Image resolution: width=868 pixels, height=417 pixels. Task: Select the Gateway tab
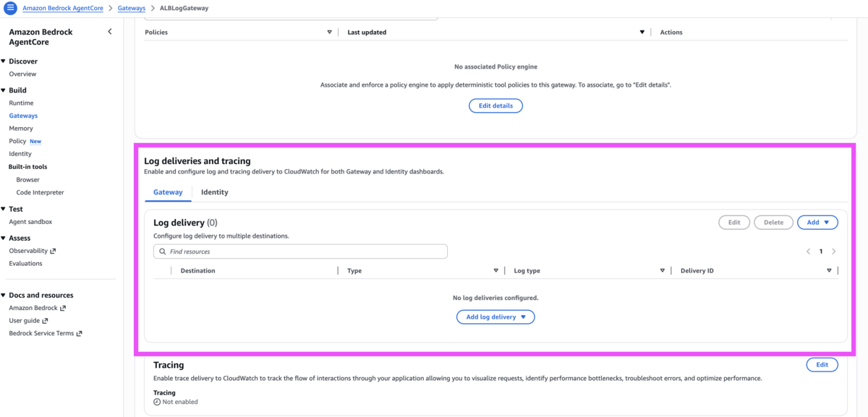168,192
